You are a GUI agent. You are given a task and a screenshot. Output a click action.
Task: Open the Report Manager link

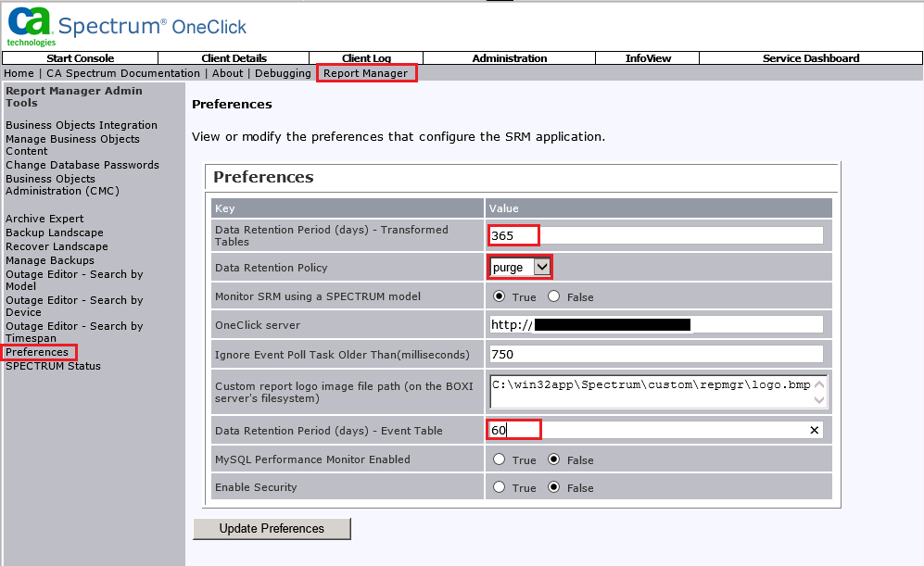(x=365, y=73)
